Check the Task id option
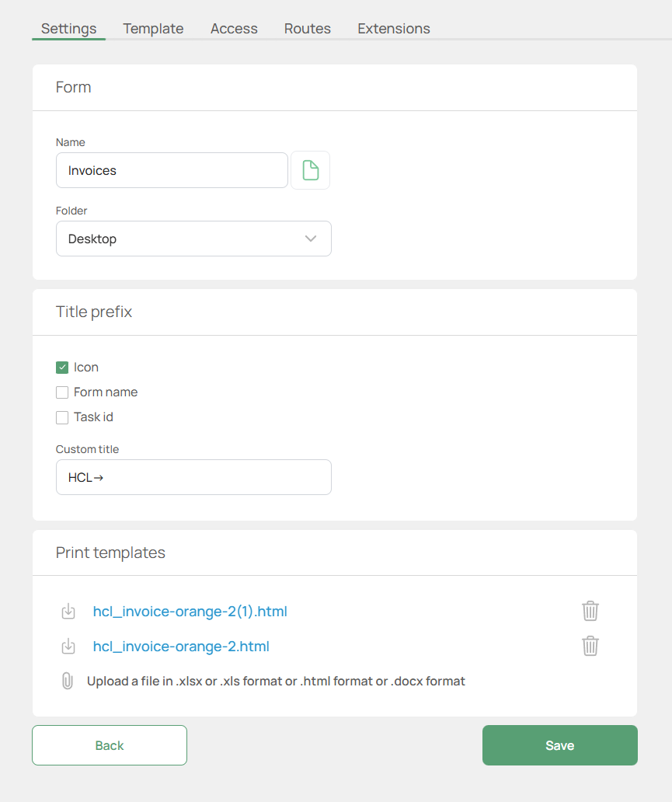Image resolution: width=672 pixels, height=802 pixels. pos(61,417)
